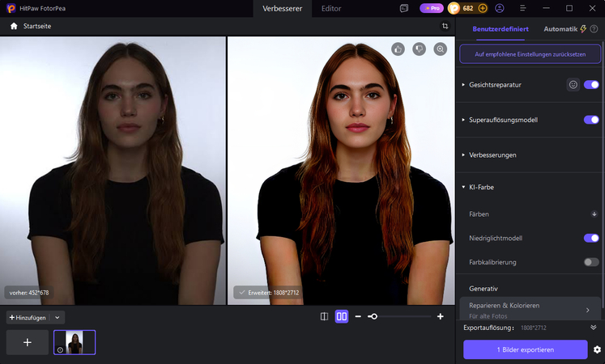
Task: Switch to the Editor tab
Action: pos(331,8)
